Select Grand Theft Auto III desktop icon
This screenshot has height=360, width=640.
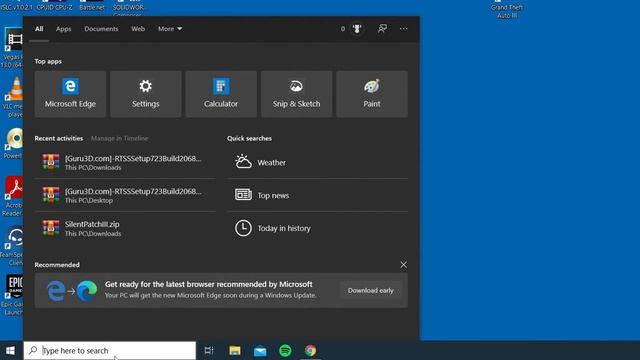507,9
